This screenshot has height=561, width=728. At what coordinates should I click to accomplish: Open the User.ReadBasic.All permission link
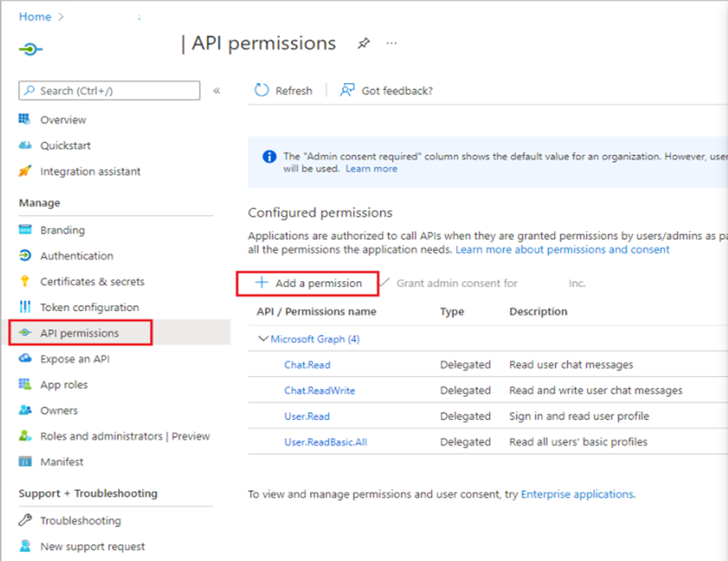[326, 442]
